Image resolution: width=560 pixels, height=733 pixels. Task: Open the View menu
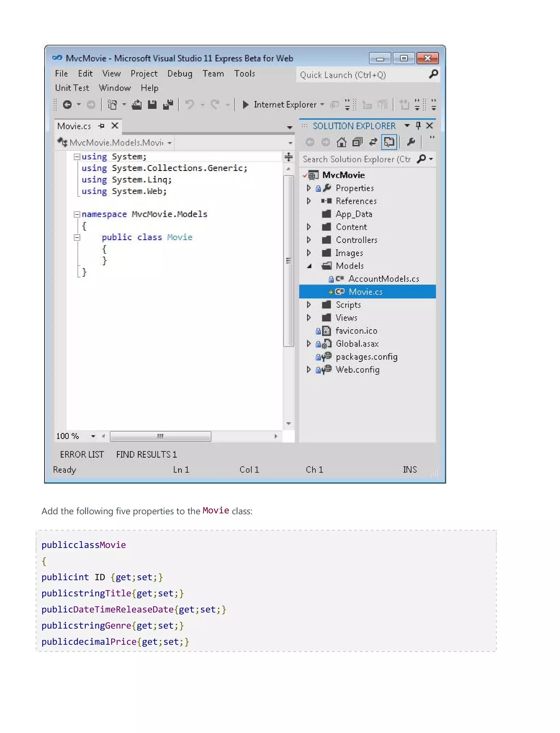(x=111, y=74)
